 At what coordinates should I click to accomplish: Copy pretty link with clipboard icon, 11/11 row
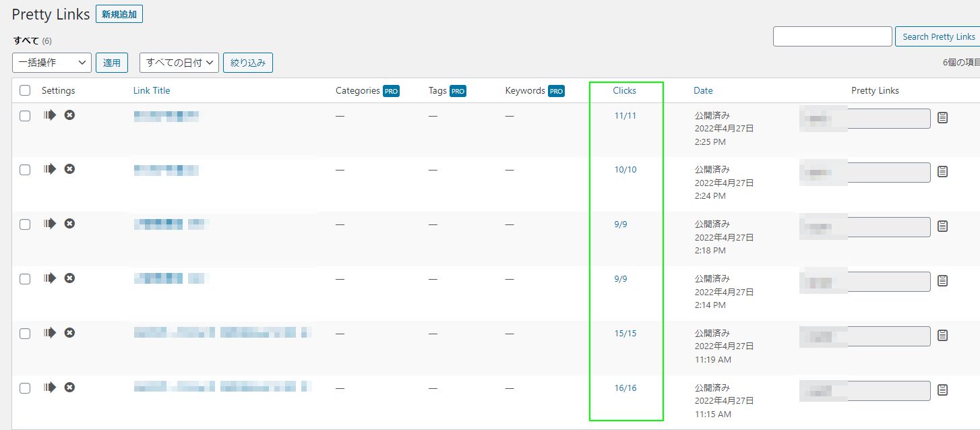click(x=943, y=117)
